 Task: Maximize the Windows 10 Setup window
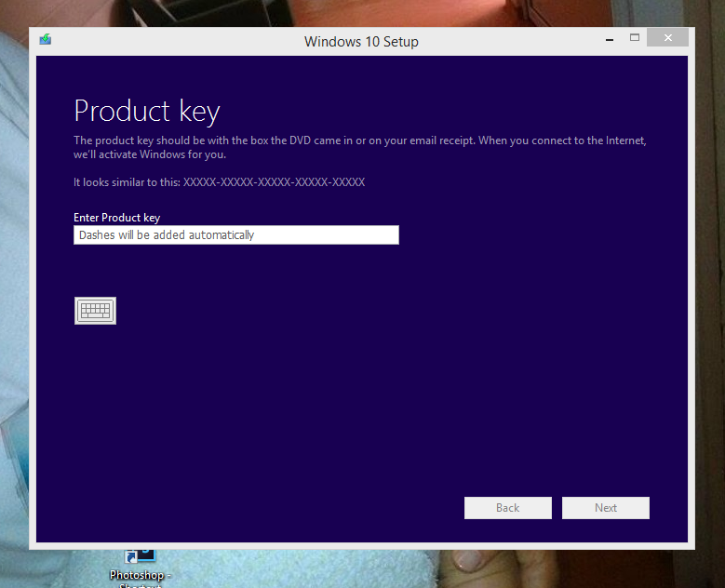(635, 38)
